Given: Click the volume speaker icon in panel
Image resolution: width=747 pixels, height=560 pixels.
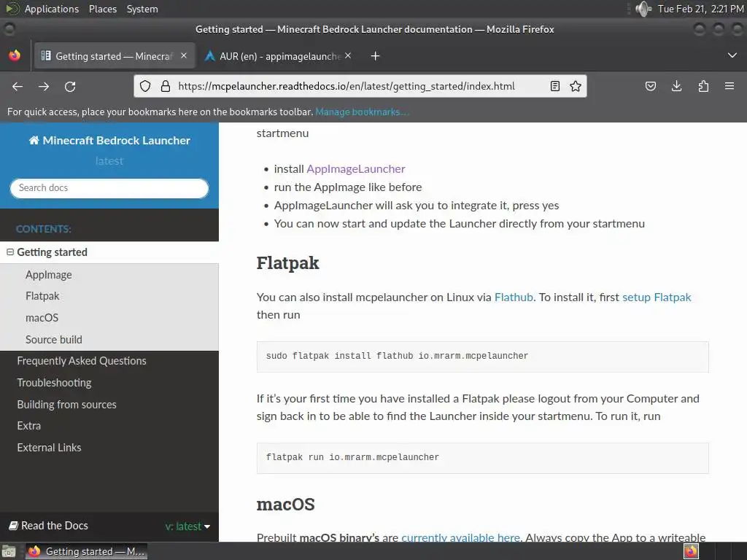Looking at the screenshot, I should [643, 9].
